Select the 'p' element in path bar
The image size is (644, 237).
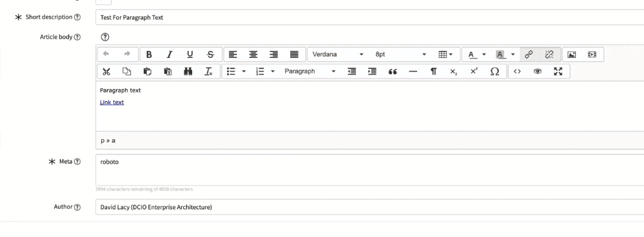(102, 140)
